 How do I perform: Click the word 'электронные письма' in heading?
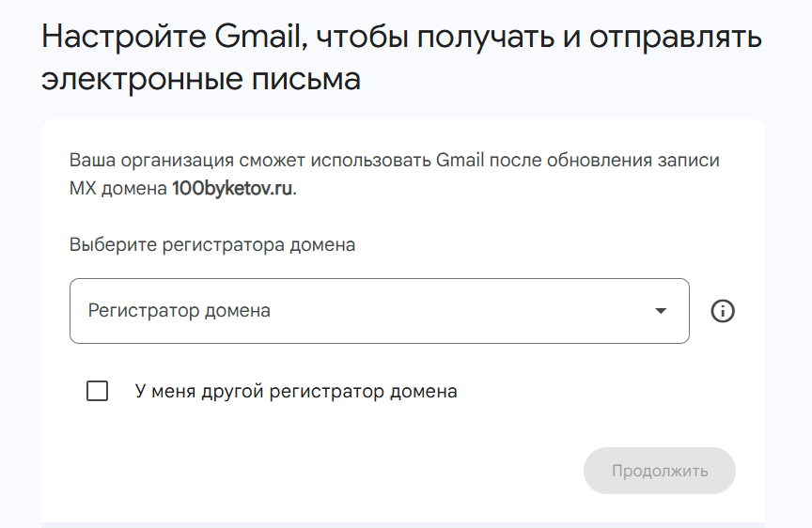point(201,79)
